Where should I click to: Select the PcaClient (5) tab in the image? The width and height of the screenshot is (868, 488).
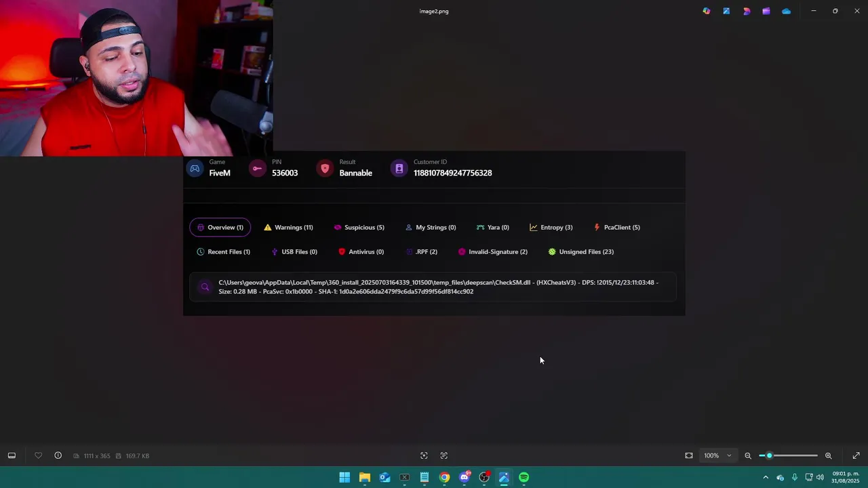(x=616, y=227)
